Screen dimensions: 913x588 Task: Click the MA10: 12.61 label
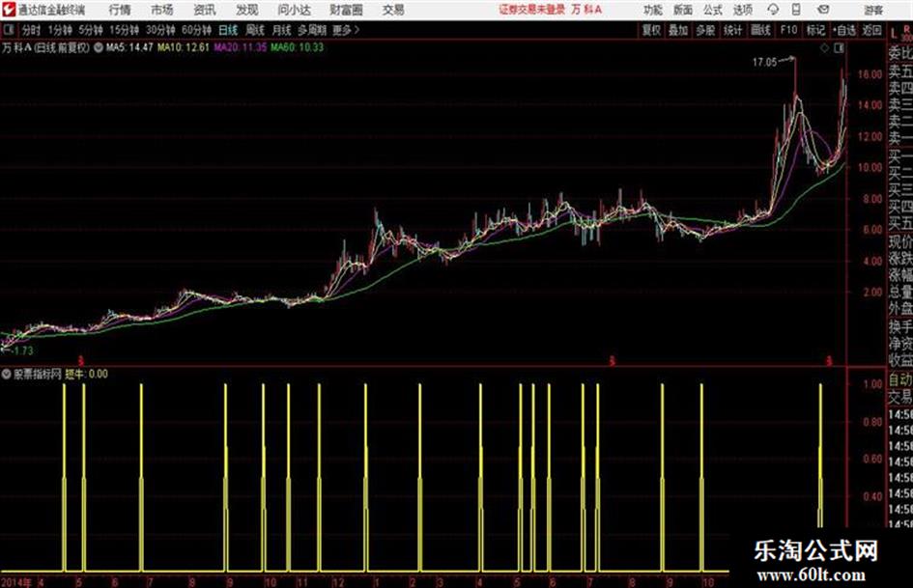[x=184, y=47]
